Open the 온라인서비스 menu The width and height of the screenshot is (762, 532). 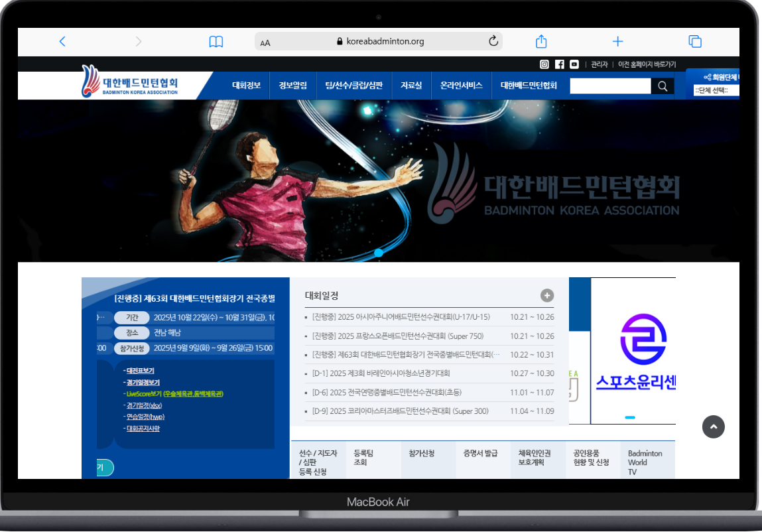click(461, 86)
